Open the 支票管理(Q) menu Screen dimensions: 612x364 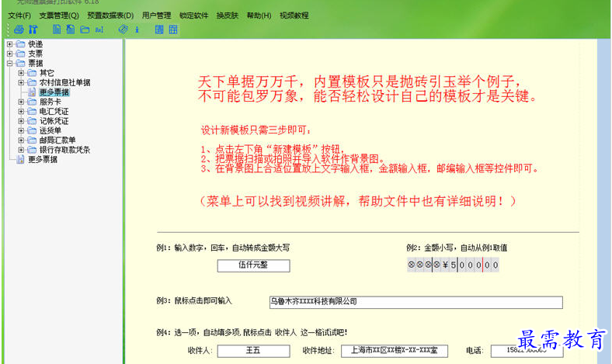pos(59,16)
